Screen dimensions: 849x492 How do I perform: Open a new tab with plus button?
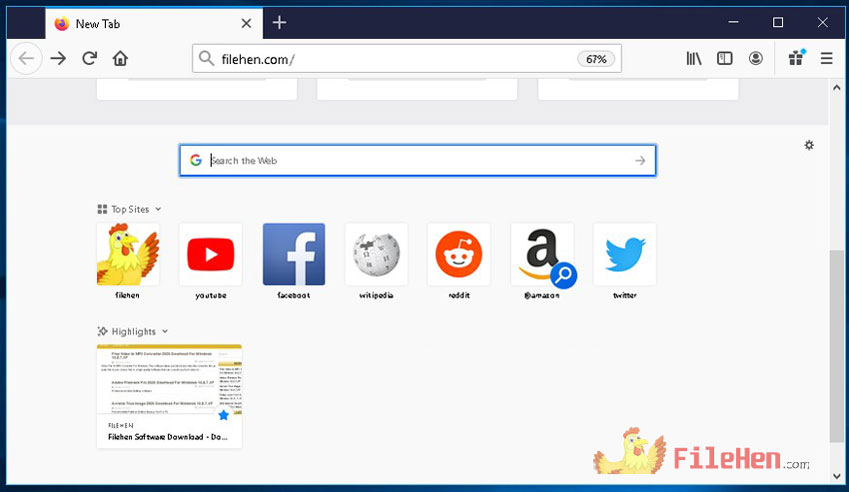coord(279,23)
